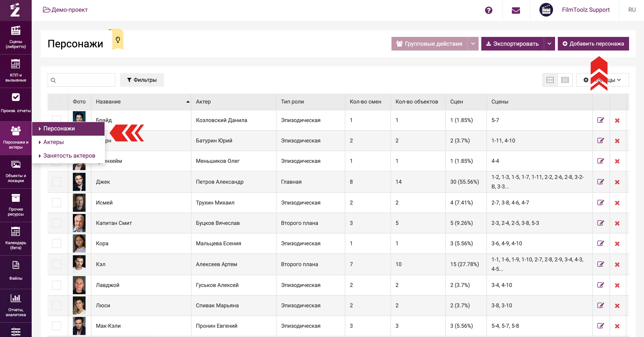Open the messages envelope icon
Screen dimensions: 644x337
tap(515, 10)
